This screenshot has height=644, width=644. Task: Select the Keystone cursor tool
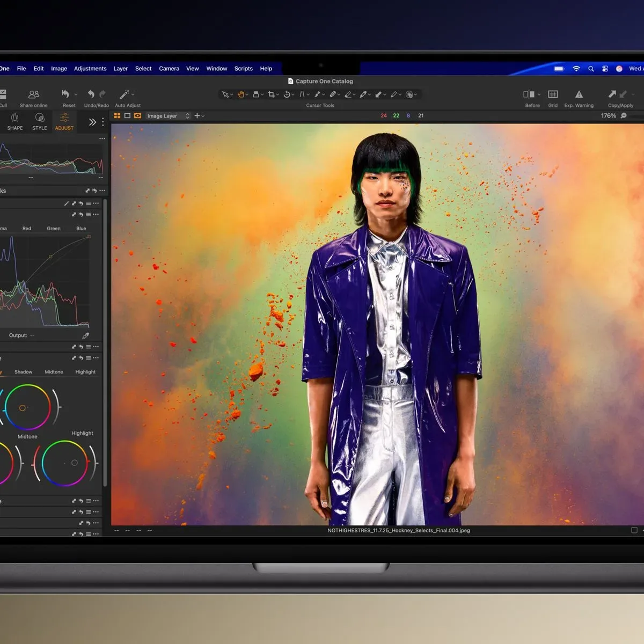(x=302, y=94)
